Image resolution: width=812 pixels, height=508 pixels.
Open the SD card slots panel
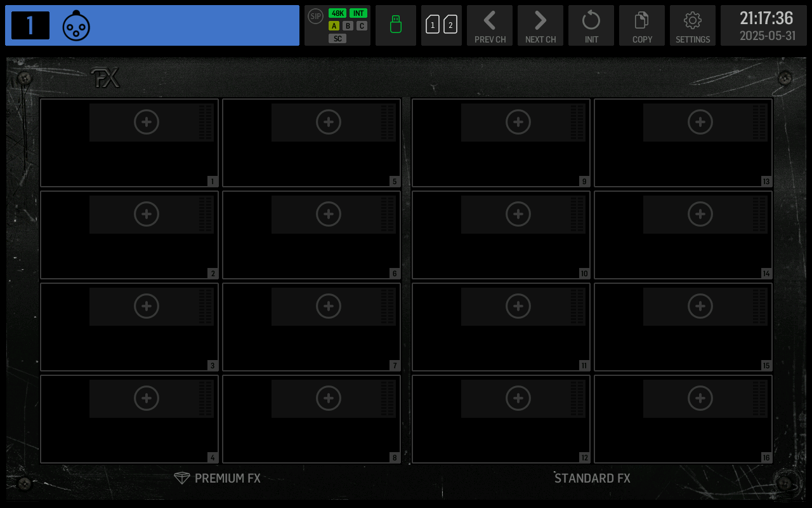[x=442, y=25]
